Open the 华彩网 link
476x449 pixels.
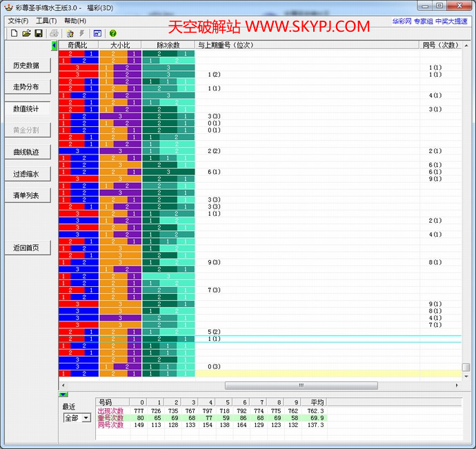point(402,21)
